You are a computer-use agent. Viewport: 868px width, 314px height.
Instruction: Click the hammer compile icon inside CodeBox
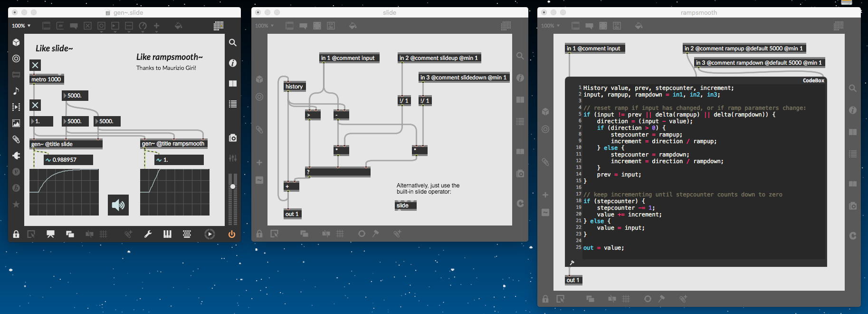pos(572,263)
